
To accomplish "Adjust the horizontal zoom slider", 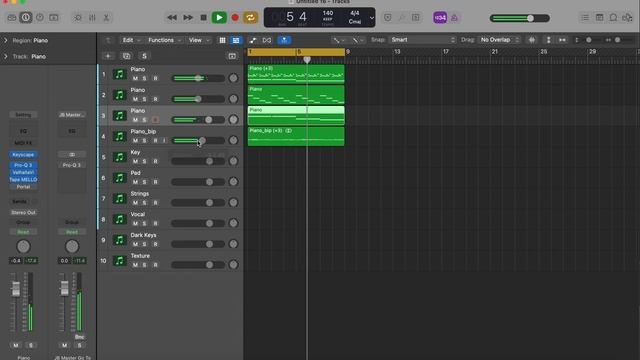I will point(618,40).
